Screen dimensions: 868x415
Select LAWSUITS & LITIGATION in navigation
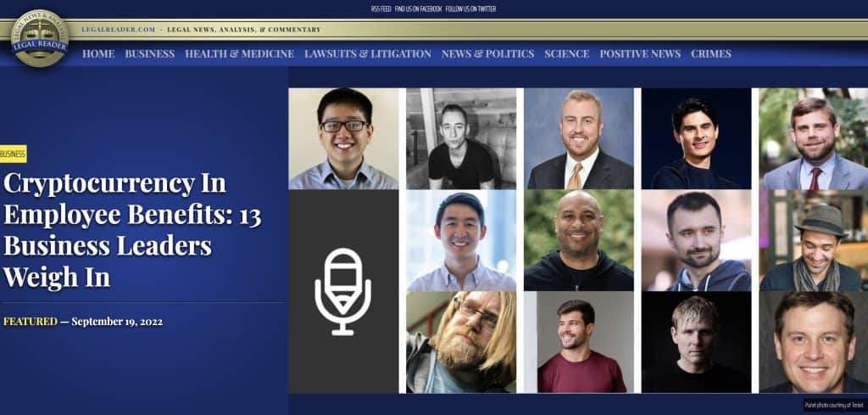(x=367, y=53)
